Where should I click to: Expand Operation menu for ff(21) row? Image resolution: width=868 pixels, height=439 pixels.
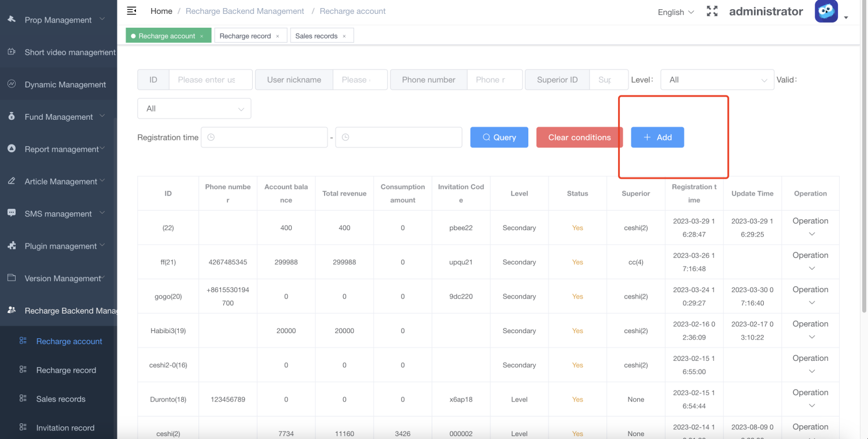pyautogui.click(x=810, y=261)
